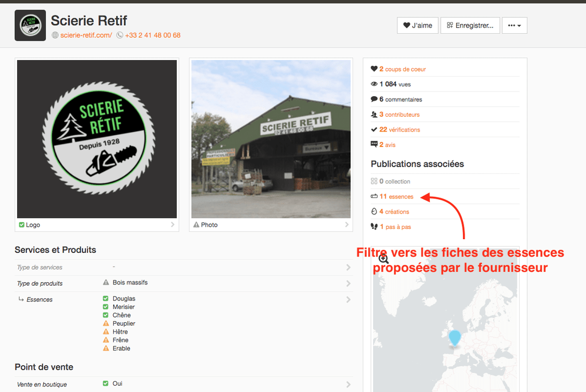
Task: Open the 2 avis link
Action: 387,145
